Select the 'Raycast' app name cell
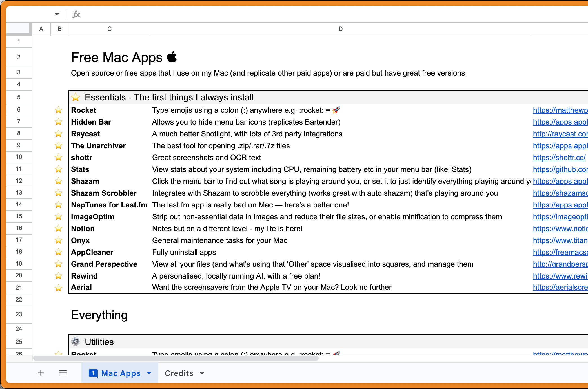 85,134
